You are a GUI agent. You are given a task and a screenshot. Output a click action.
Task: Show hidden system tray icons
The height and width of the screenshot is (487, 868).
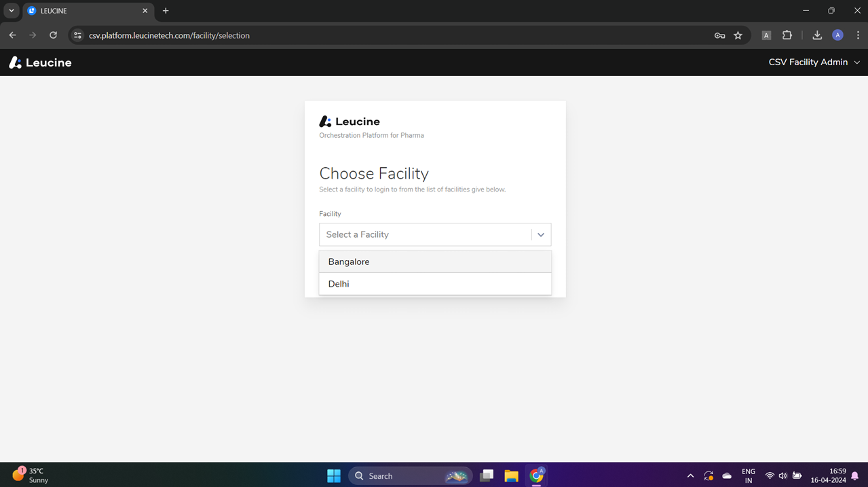pos(690,475)
